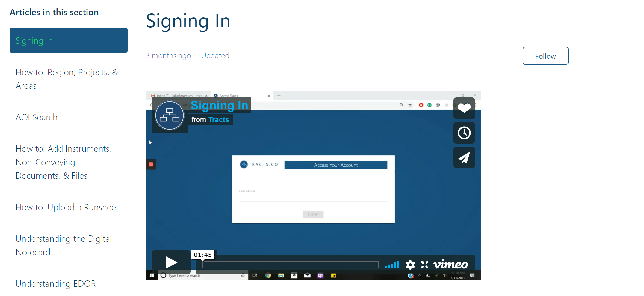The image size is (644, 296).
Task: Click the Tracts profile avatar in video
Action: tap(170, 115)
